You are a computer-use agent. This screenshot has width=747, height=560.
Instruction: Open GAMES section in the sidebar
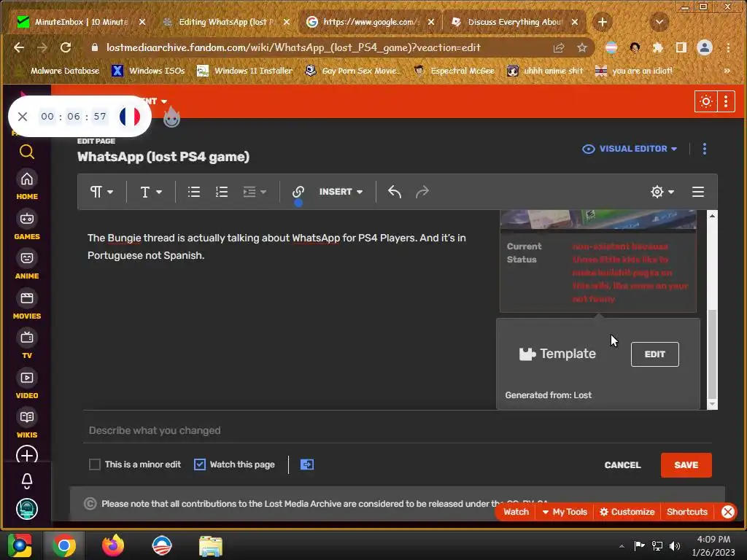(x=27, y=225)
